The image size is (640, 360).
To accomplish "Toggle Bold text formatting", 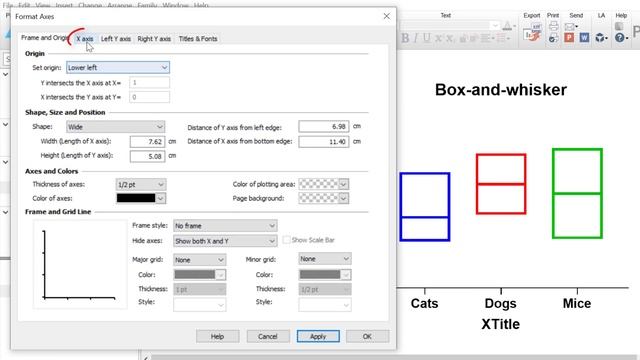I will click(405, 38).
